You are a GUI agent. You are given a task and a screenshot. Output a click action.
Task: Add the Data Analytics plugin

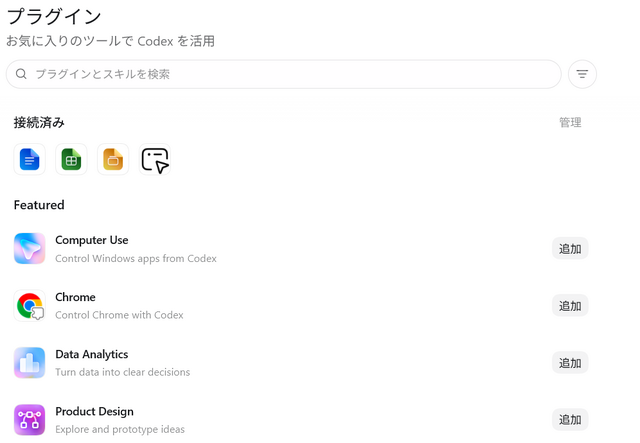(x=570, y=363)
